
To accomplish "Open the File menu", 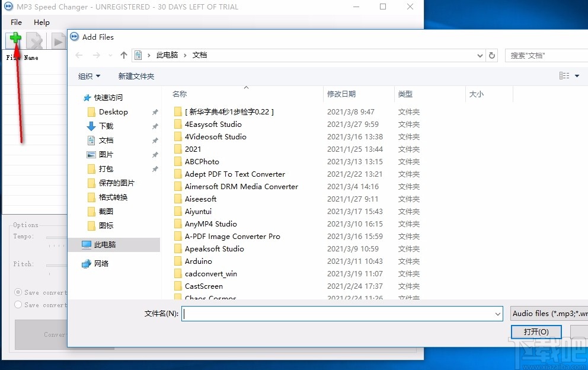I will (x=15, y=22).
